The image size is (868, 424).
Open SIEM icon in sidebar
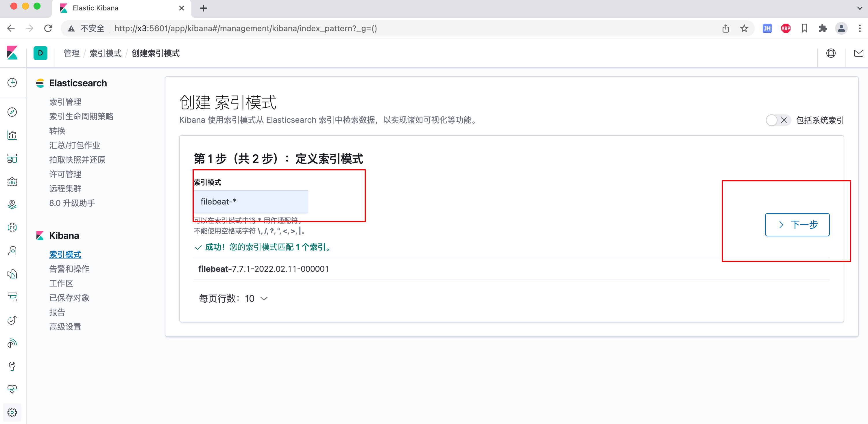tap(12, 343)
